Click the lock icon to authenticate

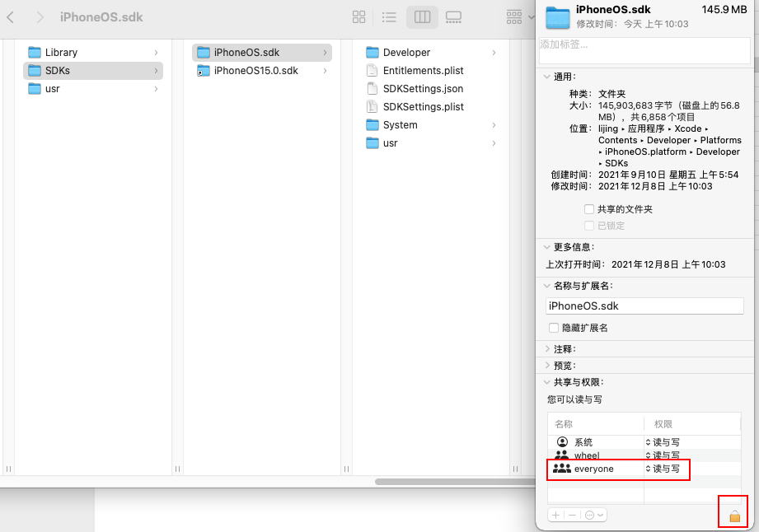pyautogui.click(x=735, y=516)
